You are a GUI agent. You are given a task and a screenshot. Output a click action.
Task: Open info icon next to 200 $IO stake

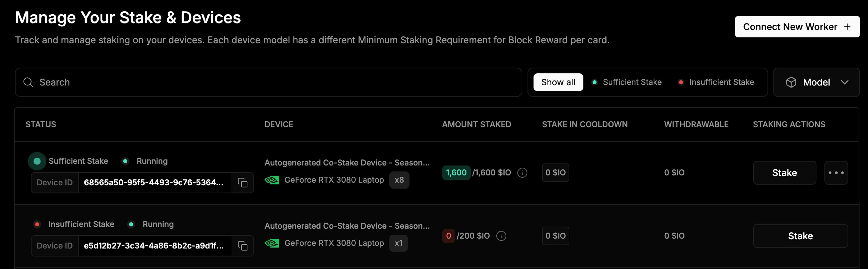(501, 236)
